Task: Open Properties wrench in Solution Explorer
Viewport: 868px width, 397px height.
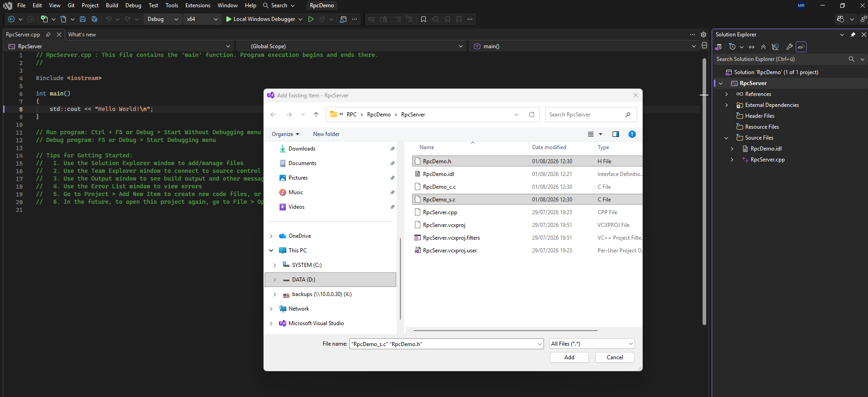Action: point(789,47)
